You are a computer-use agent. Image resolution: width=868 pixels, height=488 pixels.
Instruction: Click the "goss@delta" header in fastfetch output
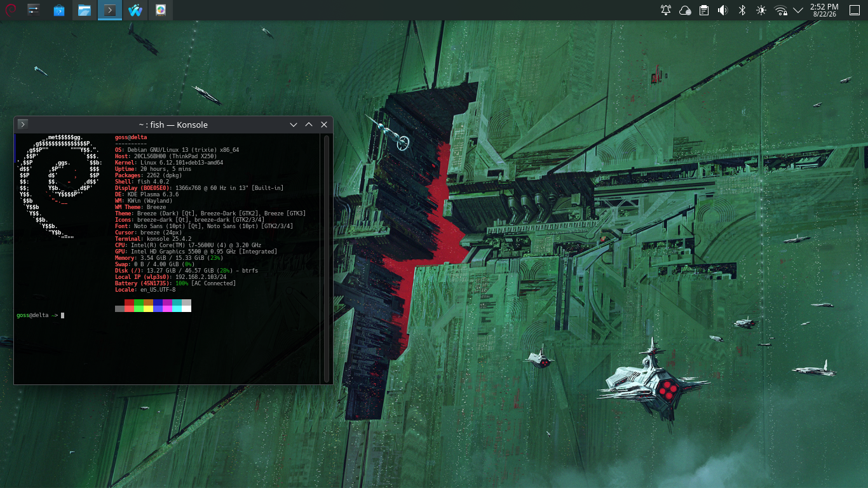click(131, 137)
